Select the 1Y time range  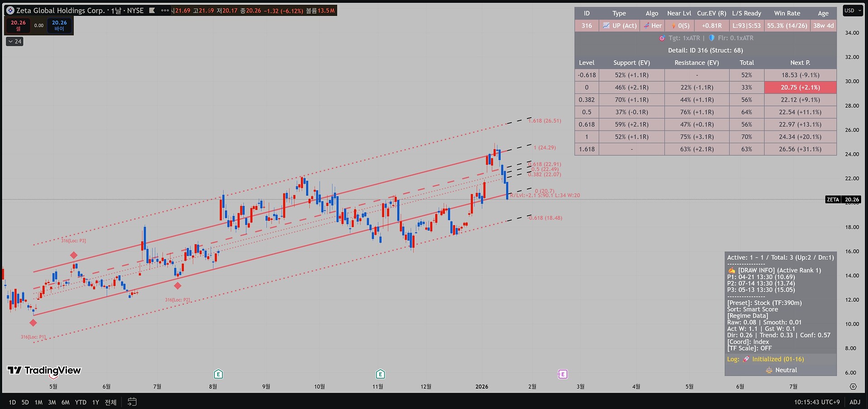tap(95, 402)
